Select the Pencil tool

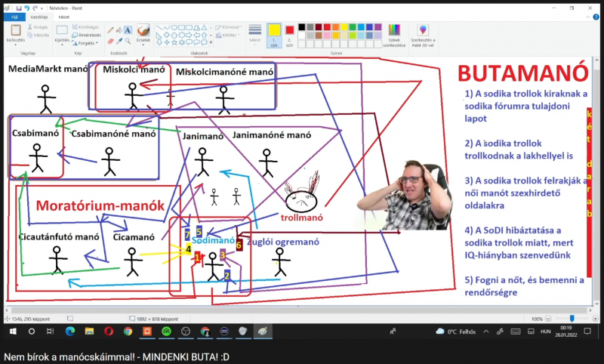pyautogui.click(x=110, y=30)
